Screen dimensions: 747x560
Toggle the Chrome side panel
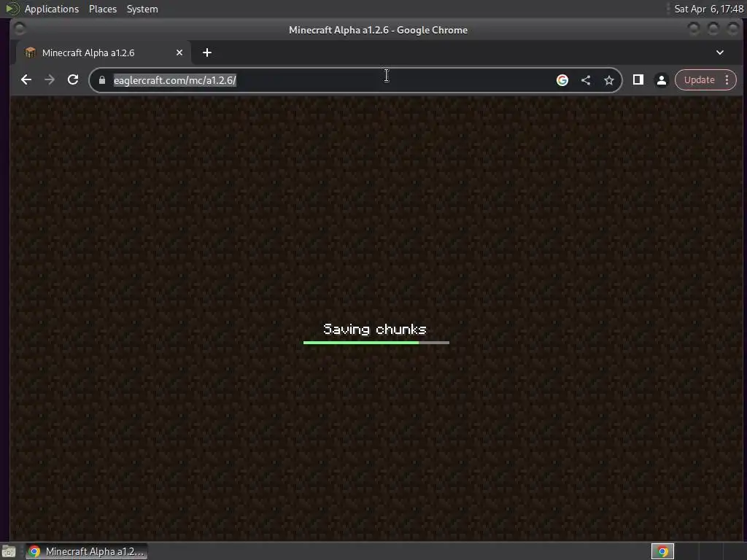[638, 80]
